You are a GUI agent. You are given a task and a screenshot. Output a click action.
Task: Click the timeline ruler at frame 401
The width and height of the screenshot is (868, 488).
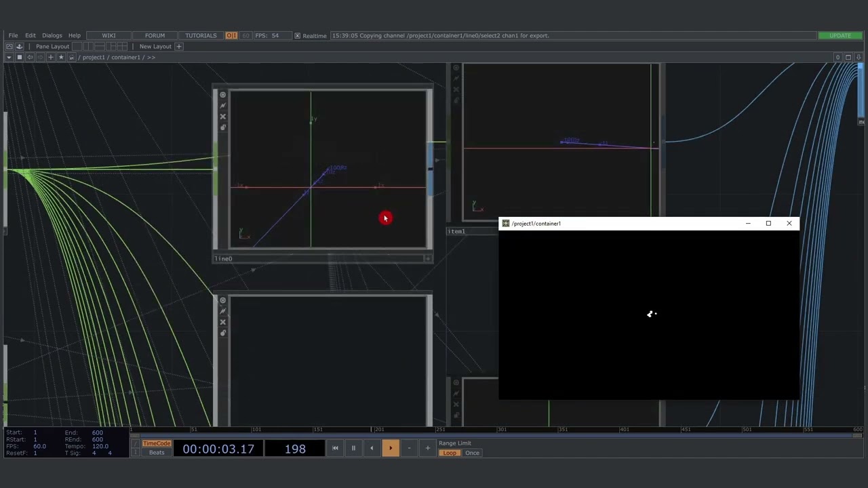[x=625, y=429]
